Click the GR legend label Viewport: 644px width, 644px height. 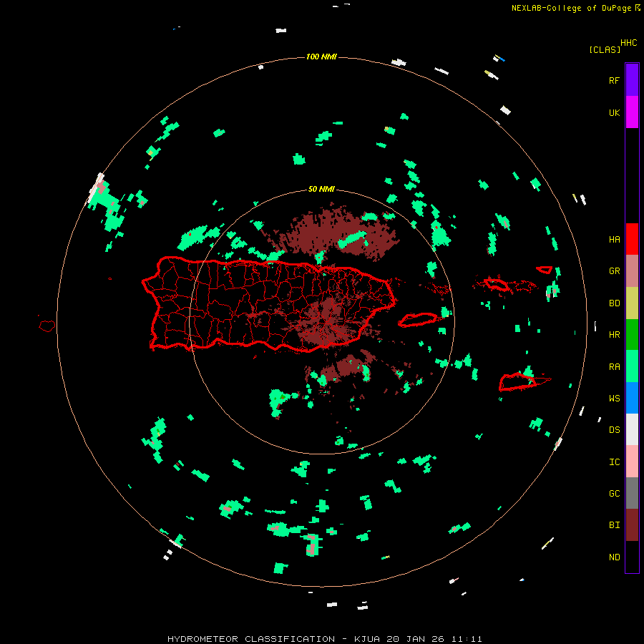tap(614, 271)
